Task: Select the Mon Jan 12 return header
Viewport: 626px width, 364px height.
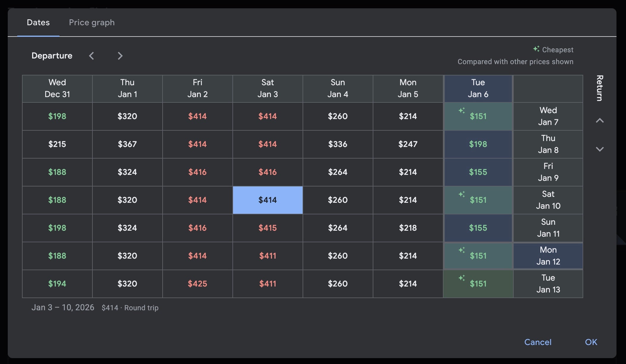Action: point(548,256)
